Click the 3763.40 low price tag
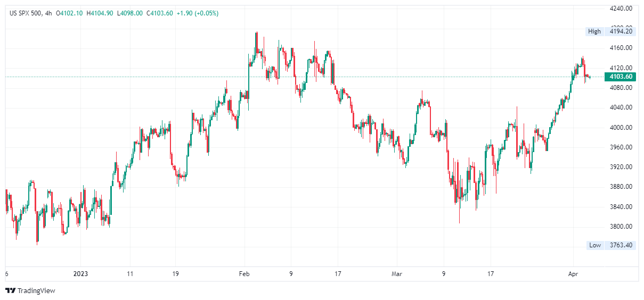 coord(621,245)
